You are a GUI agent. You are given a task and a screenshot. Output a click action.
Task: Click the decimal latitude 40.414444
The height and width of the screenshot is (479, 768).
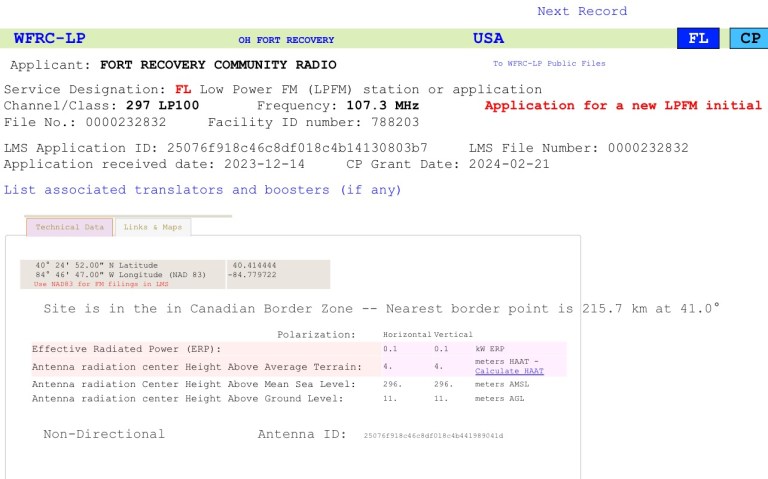pos(254,266)
